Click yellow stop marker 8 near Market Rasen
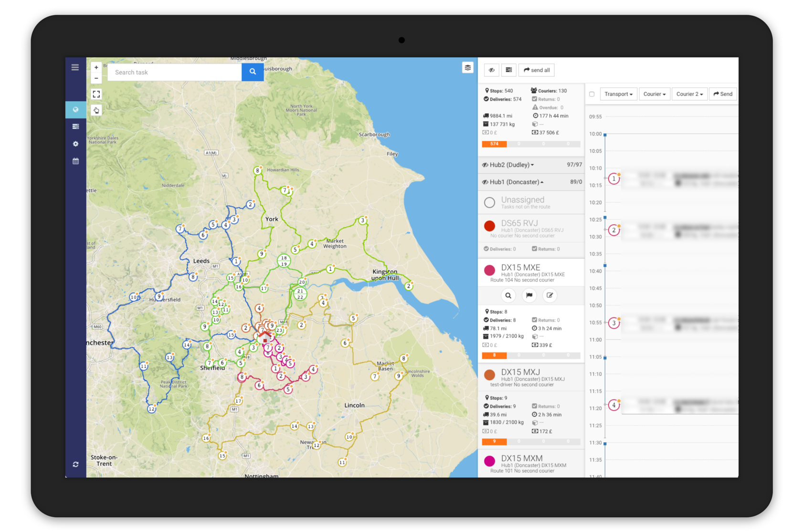 404,358
